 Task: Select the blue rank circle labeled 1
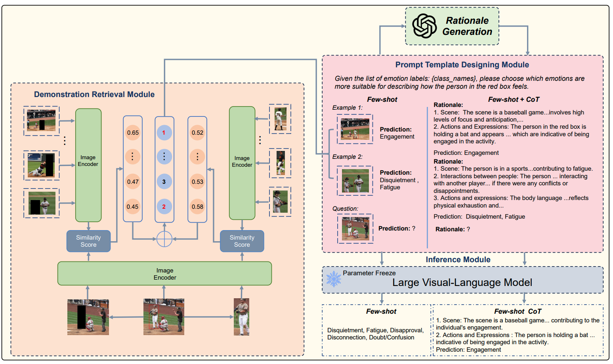(164, 133)
